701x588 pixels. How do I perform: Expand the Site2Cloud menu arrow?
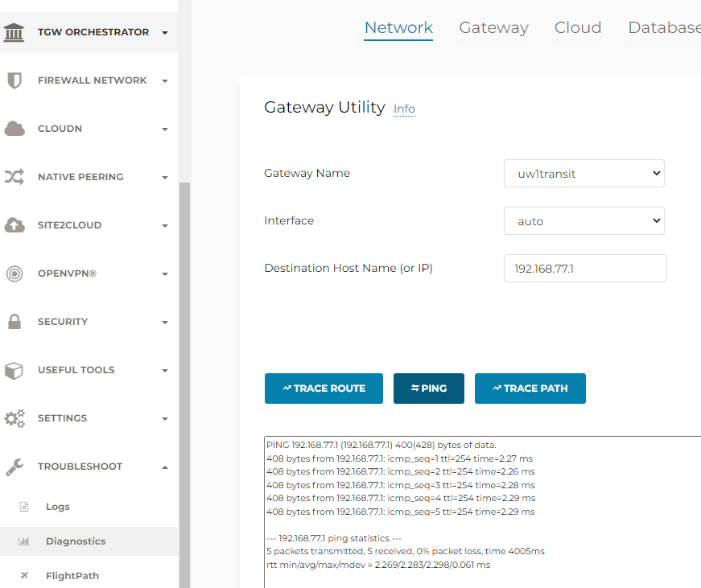pos(165,226)
